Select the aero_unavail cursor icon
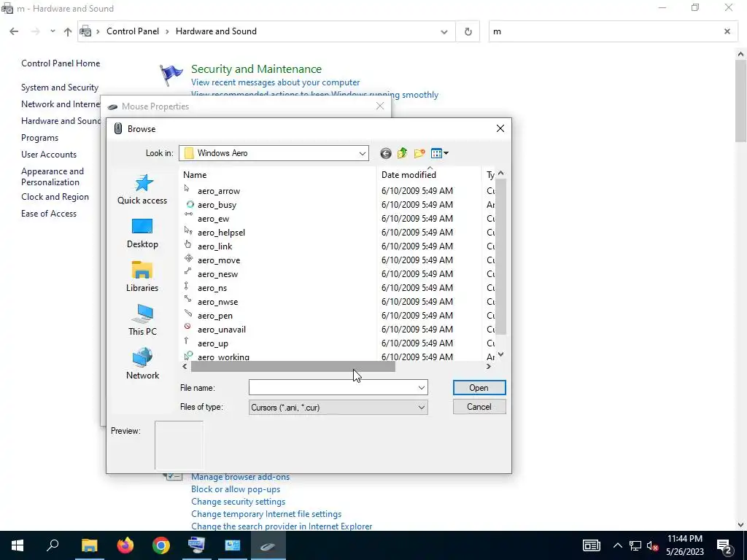 187,327
